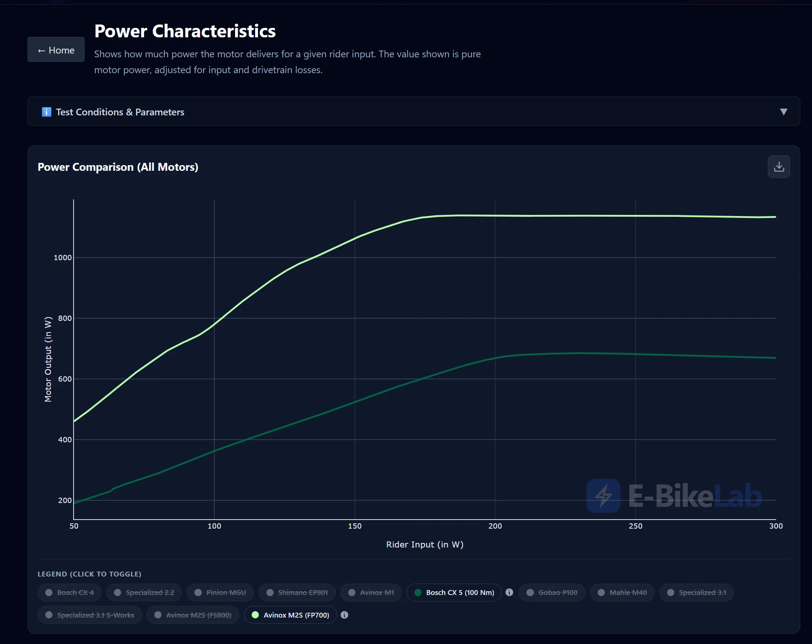This screenshot has height=644, width=812.
Task: Click the blue info icon by Test Conditions
Action: point(46,112)
